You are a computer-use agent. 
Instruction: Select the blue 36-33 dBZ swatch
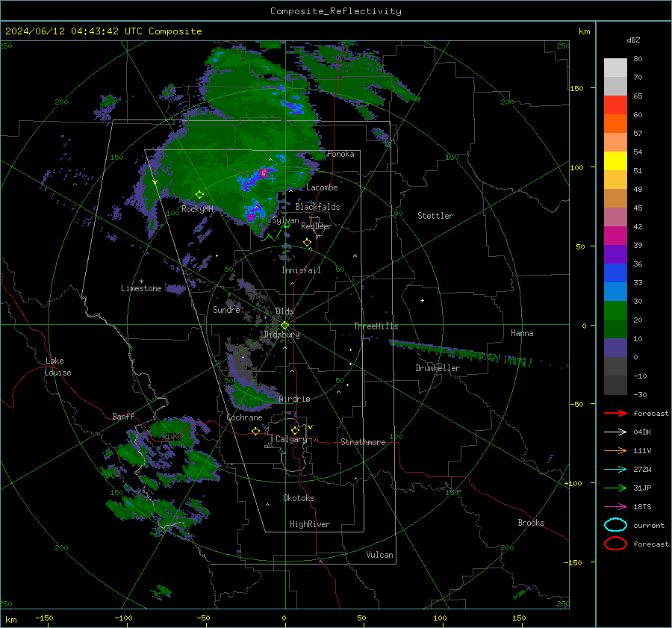click(x=615, y=273)
